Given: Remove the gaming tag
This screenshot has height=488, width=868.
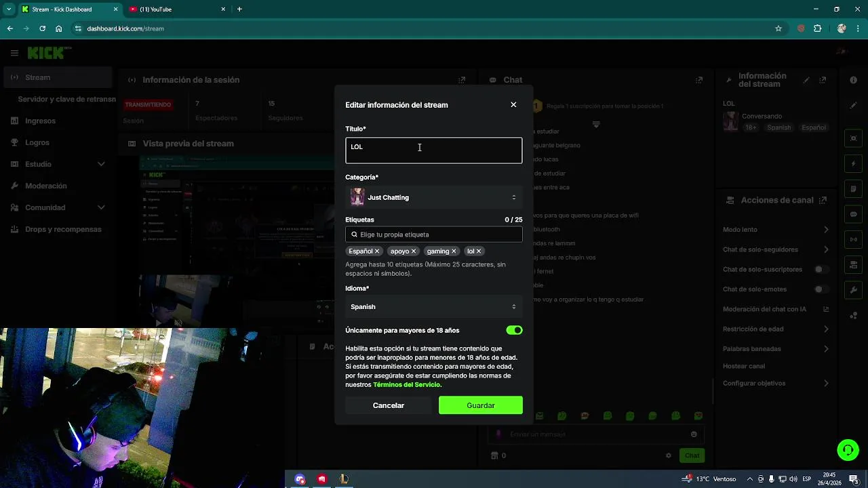Looking at the screenshot, I should [x=454, y=251].
